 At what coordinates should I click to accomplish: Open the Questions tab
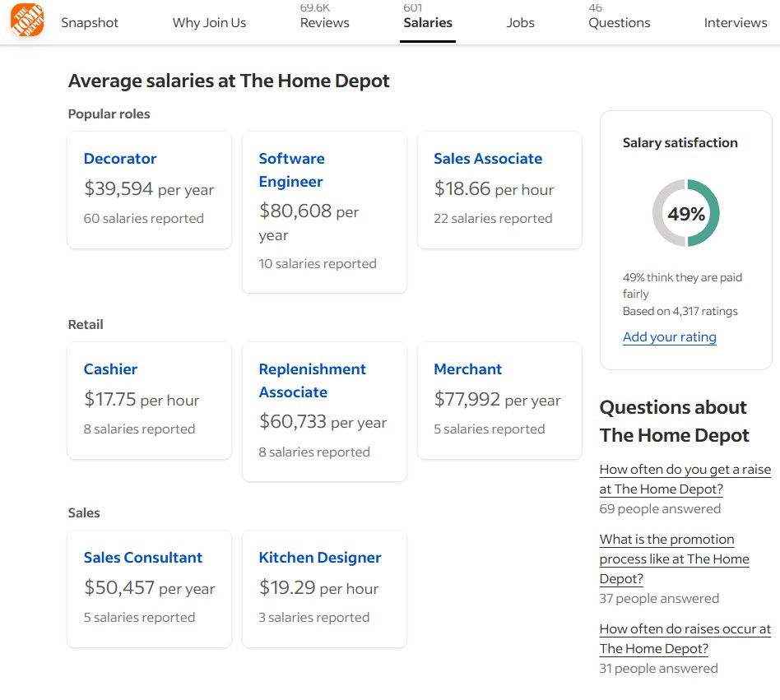tap(619, 23)
